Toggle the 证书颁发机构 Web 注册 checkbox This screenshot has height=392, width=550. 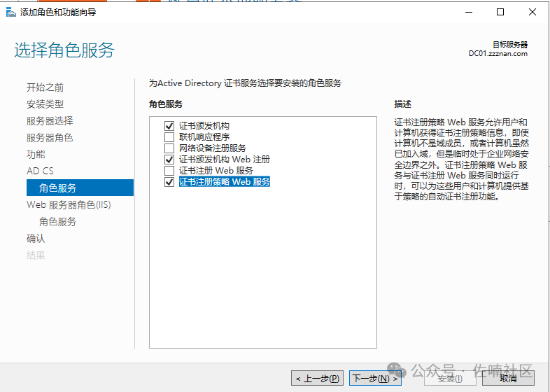coord(169,160)
